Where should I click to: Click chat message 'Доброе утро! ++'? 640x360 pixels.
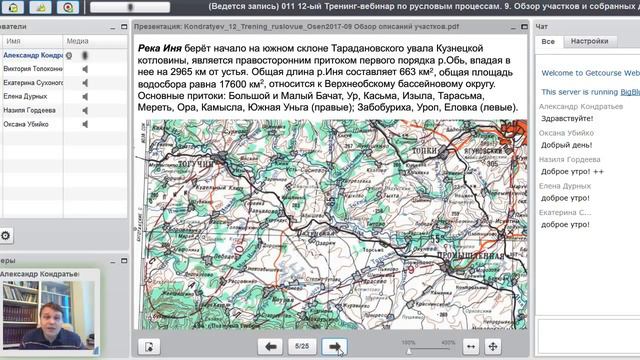click(x=572, y=171)
